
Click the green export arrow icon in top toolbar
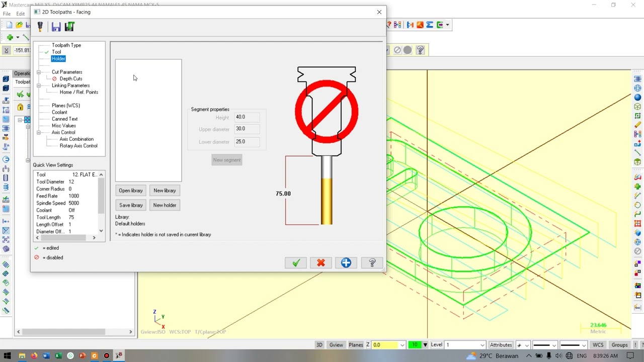[x=440, y=25]
